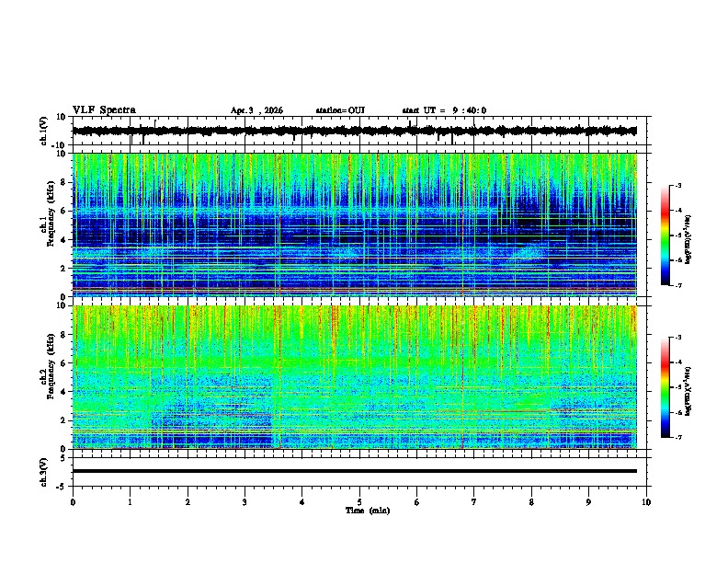Image resolution: width=728 pixels, height=563 pixels.
Task: Click the time axis tick label "5"
Action: pyautogui.click(x=359, y=502)
